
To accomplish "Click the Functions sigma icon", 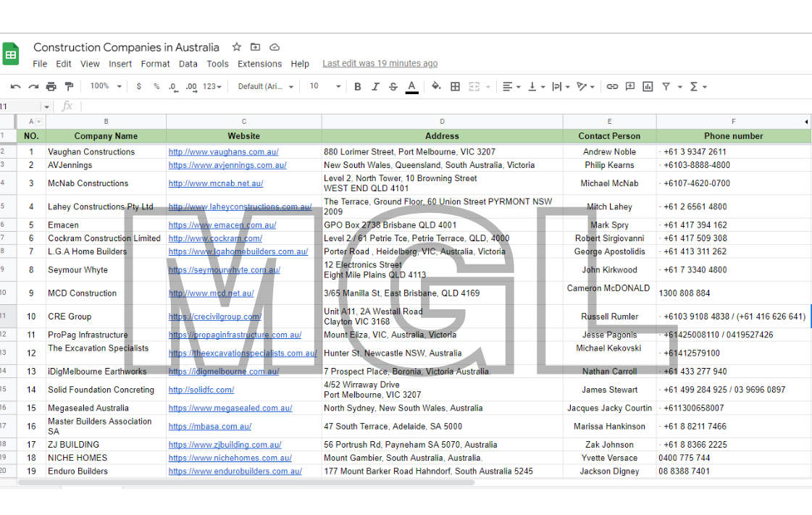I will click(694, 86).
